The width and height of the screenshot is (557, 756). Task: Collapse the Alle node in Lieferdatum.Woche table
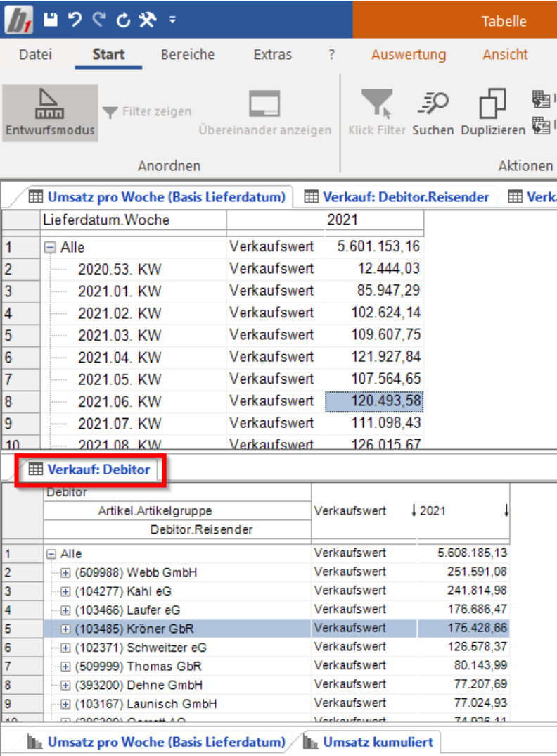50,248
